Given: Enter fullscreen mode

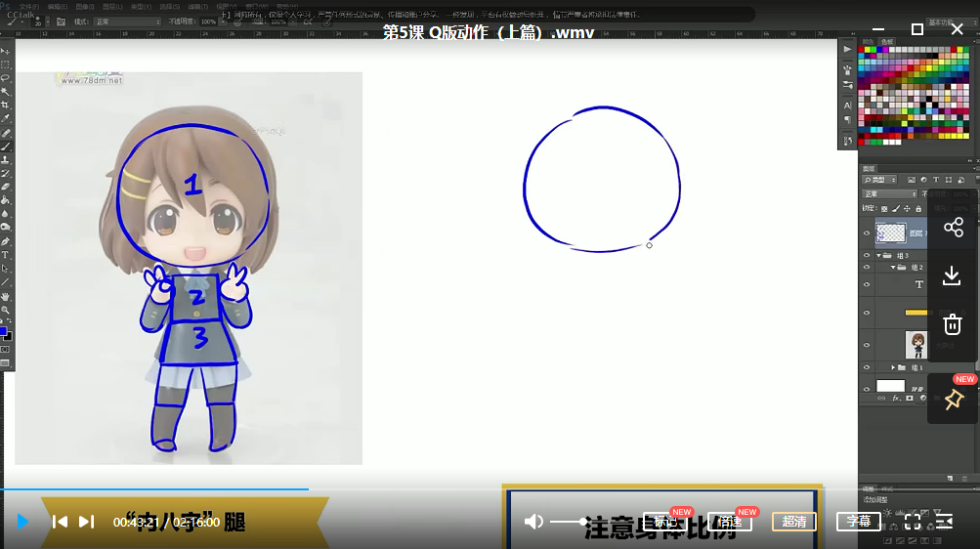Looking at the screenshot, I should pyautogui.click(x=913, y=522).
